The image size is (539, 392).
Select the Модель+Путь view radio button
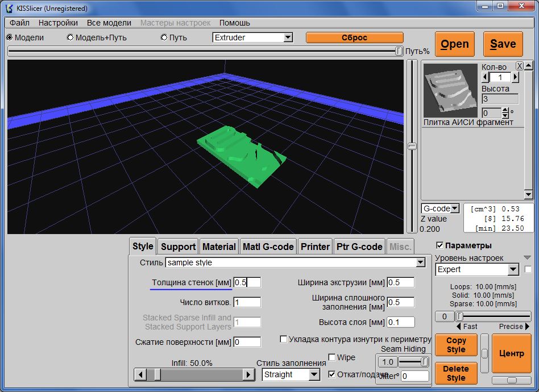click(71, 37)
